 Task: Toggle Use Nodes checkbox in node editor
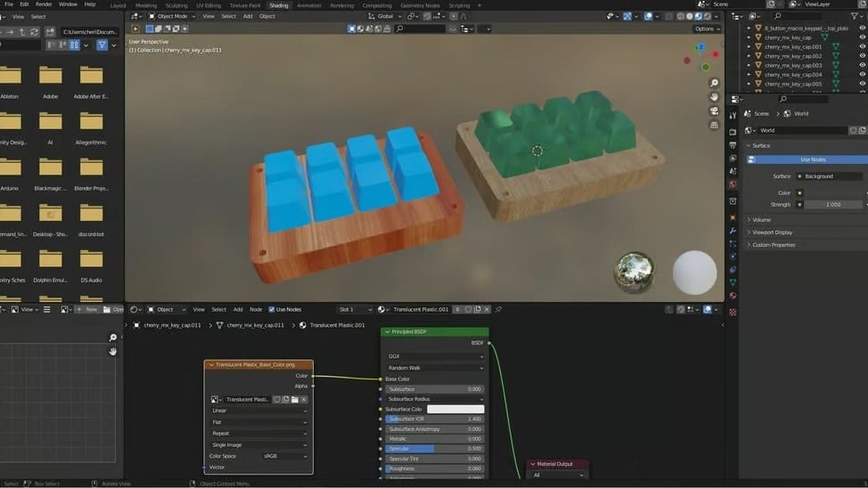click(x=272, y=310)
